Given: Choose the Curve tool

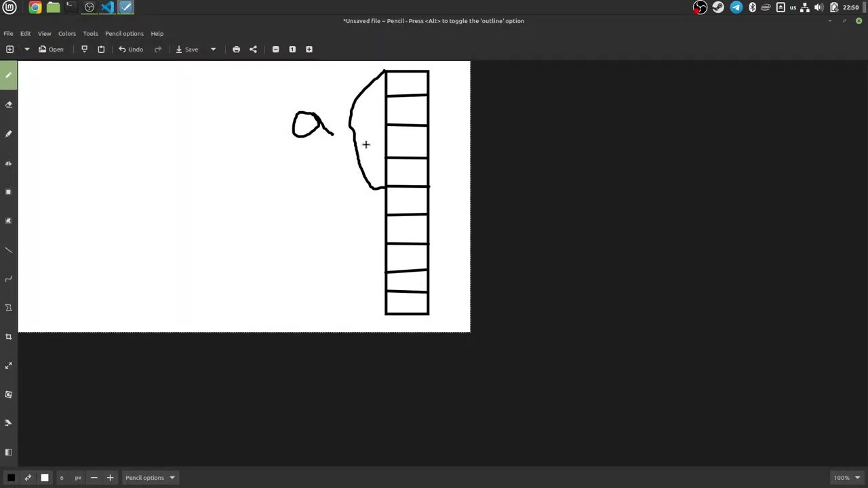Looking at the screenshot, I should (9, 279).
